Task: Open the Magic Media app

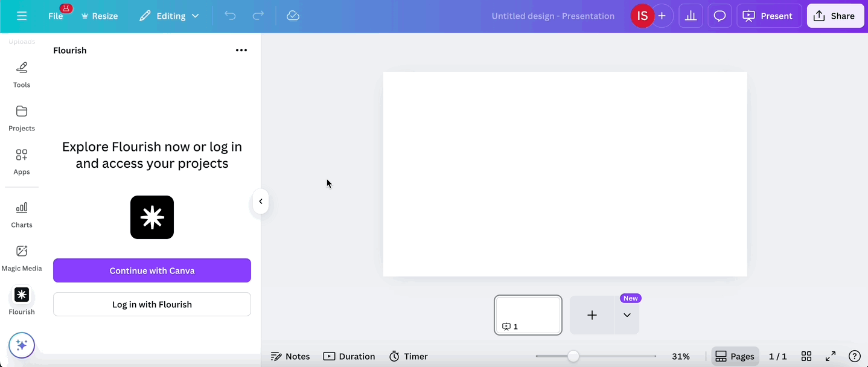Action: (22, 258)
